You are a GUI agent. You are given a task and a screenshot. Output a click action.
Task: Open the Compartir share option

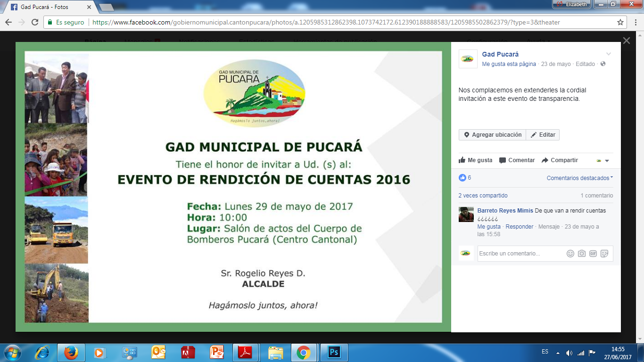click(560, 160)
